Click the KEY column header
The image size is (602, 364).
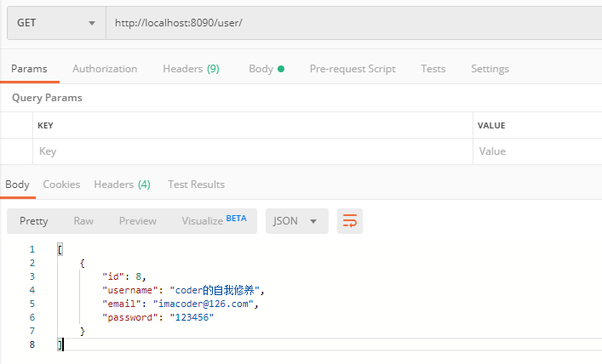[45, 126]
